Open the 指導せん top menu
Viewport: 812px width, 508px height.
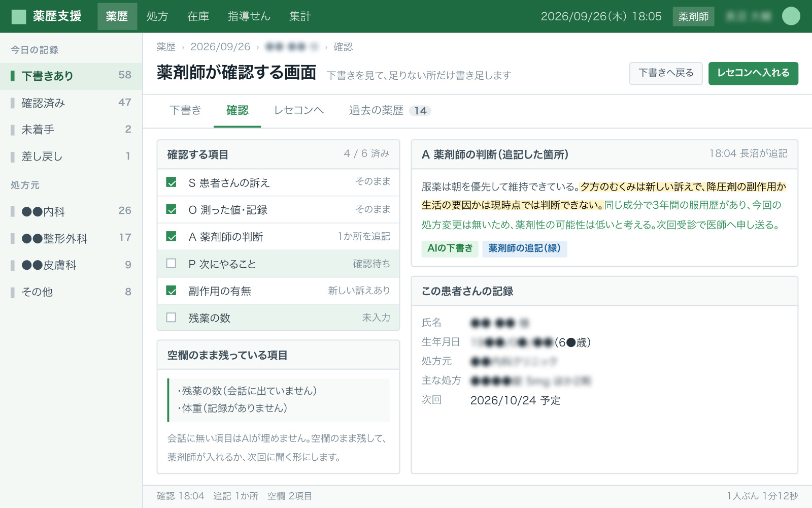coord(249,16)
